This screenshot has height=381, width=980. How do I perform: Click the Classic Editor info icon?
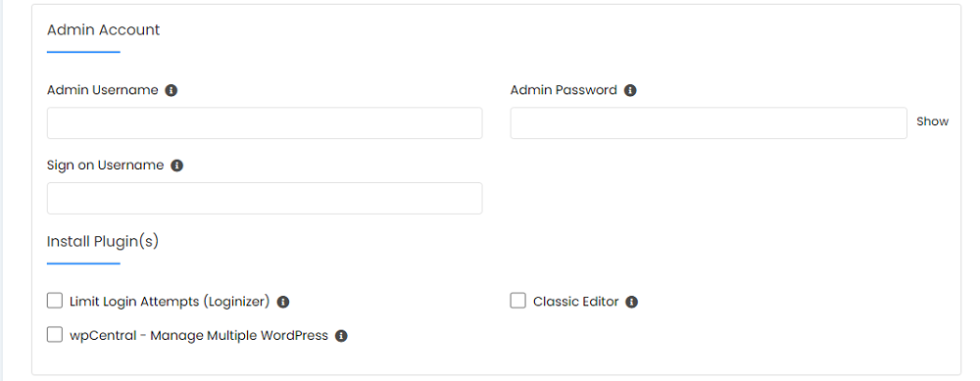632,303
